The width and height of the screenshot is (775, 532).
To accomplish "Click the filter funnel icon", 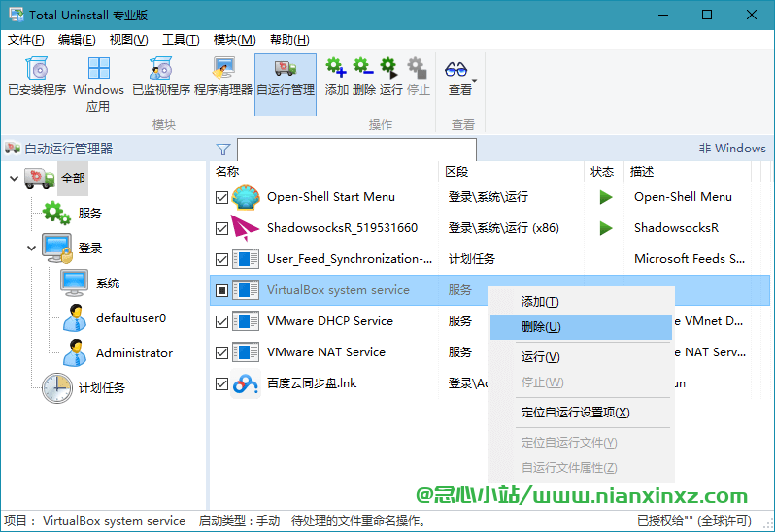I will 223,150.
